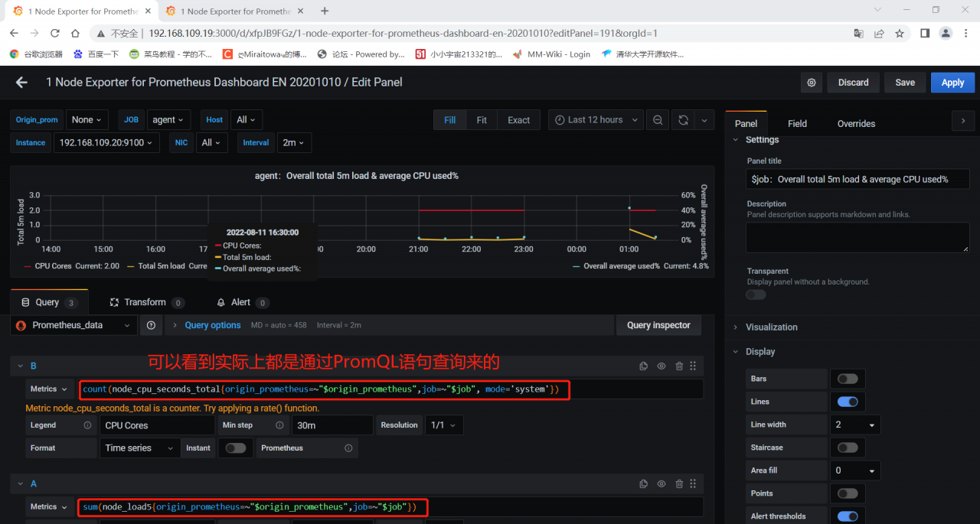This screenshot has height=524, width=980.
Task: Open the Query inspector
Action: click(658, 325)
